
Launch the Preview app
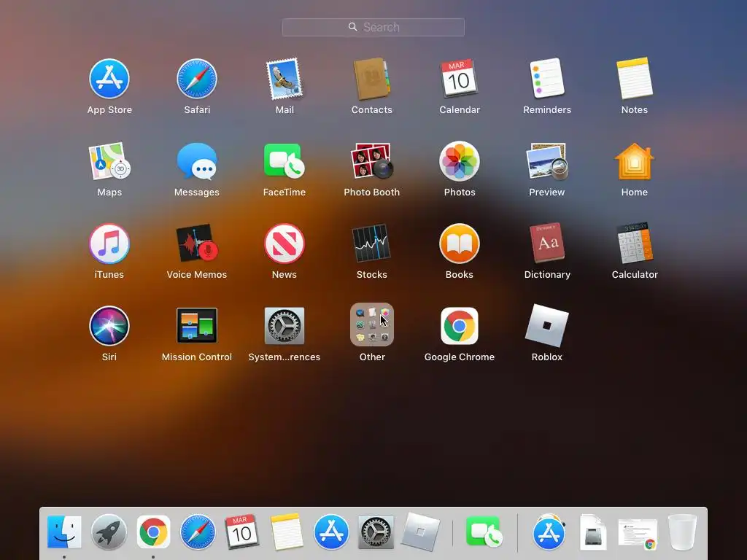547,161
